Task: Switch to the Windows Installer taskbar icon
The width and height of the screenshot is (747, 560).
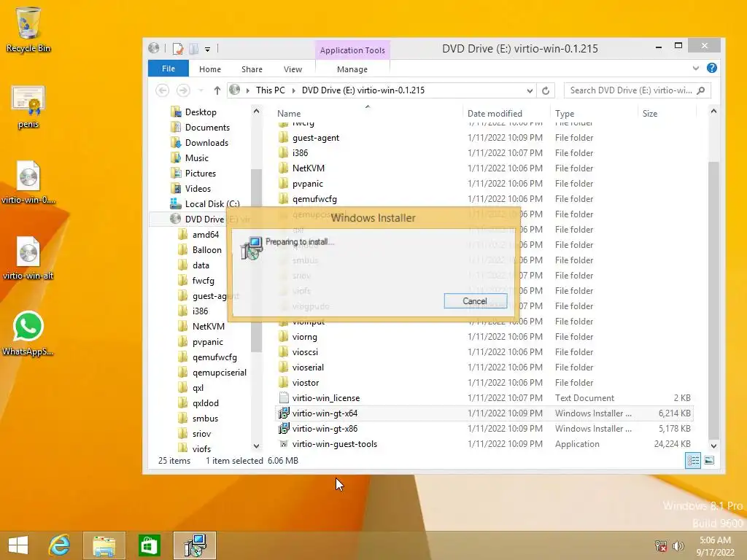Action: point(195,545)
